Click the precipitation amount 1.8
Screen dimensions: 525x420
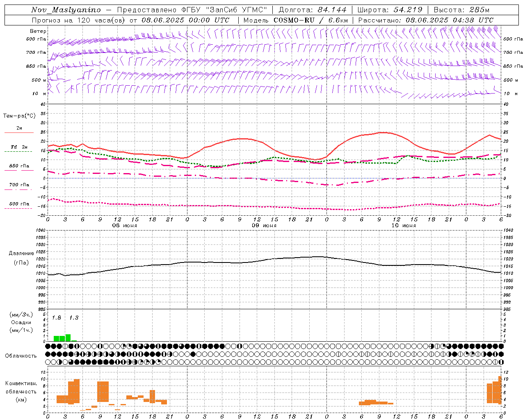click(56, 318)
